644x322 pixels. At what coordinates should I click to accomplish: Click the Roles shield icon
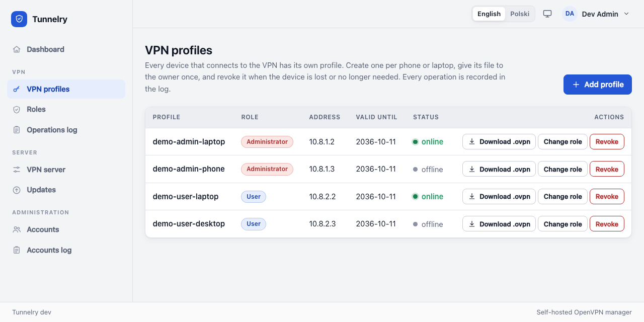[17, 109]
